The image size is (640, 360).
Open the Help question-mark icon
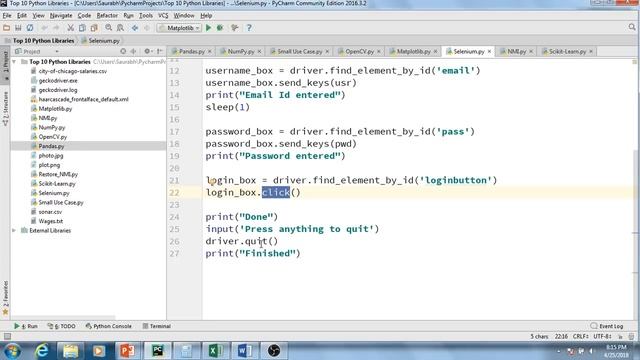tap(249, 28)
